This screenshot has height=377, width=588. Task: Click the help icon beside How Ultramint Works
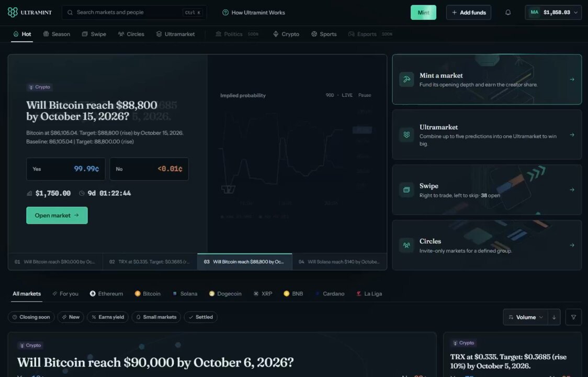(225, 13)
